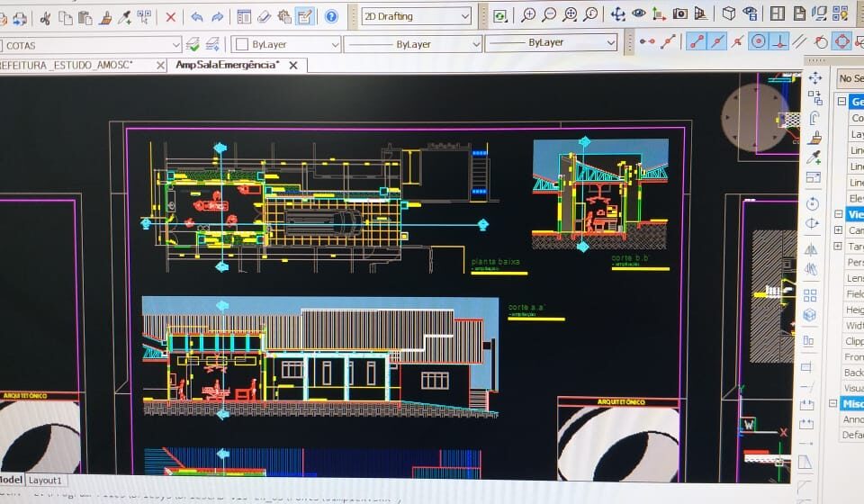Toggle the Quadrant object snap
This screenshot has height=504, width=864.
[841, 41]
